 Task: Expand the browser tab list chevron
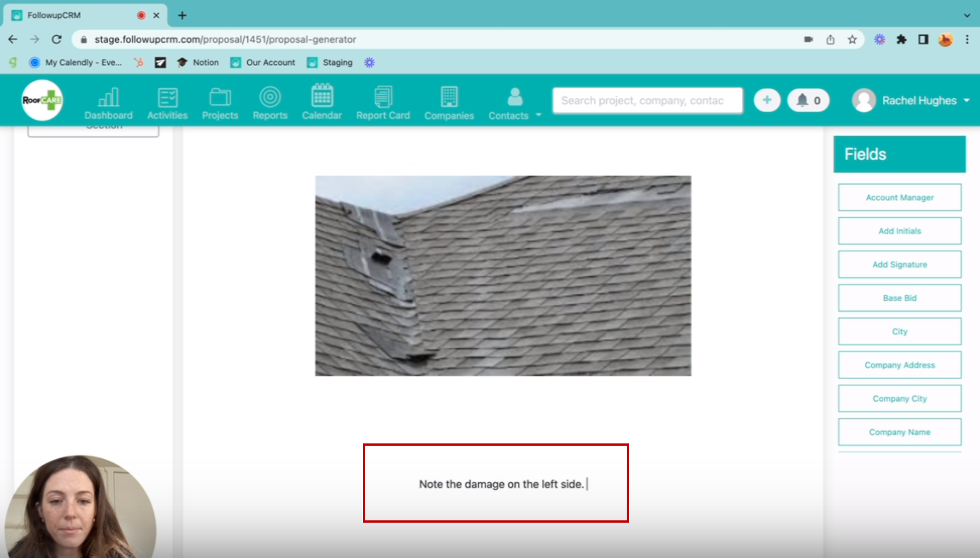coord(967,15)
